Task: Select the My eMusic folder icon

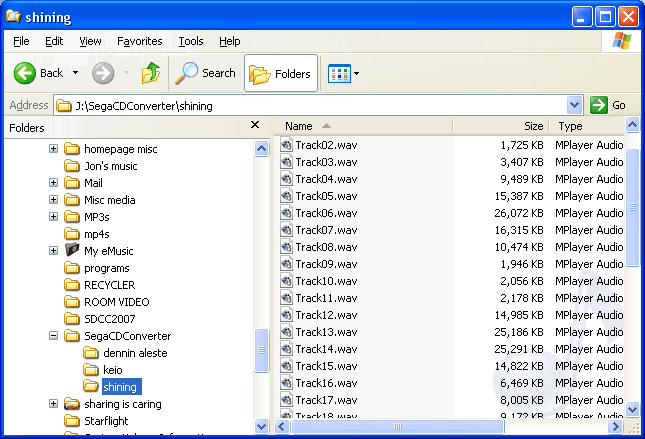Action: click(x=72, y=251)
